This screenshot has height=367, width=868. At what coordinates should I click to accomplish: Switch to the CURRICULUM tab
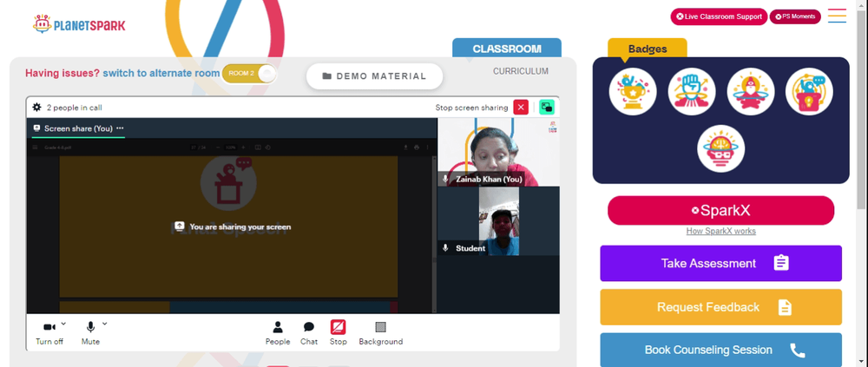click(x=521, y=71)
